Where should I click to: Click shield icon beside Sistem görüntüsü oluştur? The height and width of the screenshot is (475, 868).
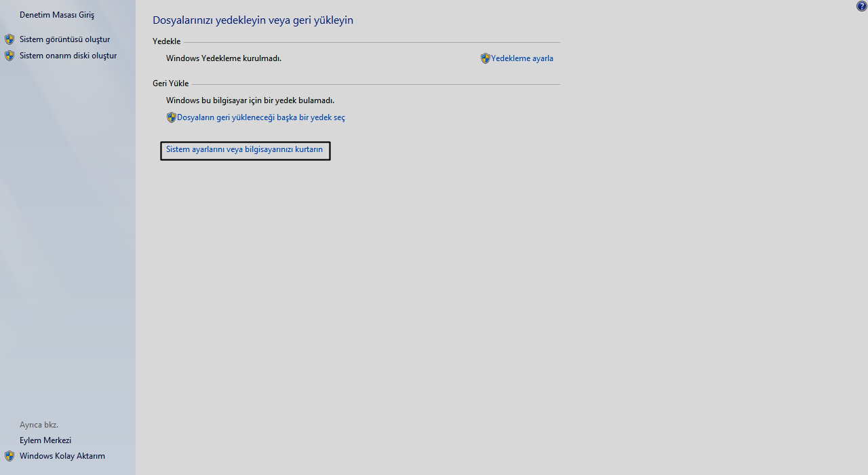coord(9,39)
